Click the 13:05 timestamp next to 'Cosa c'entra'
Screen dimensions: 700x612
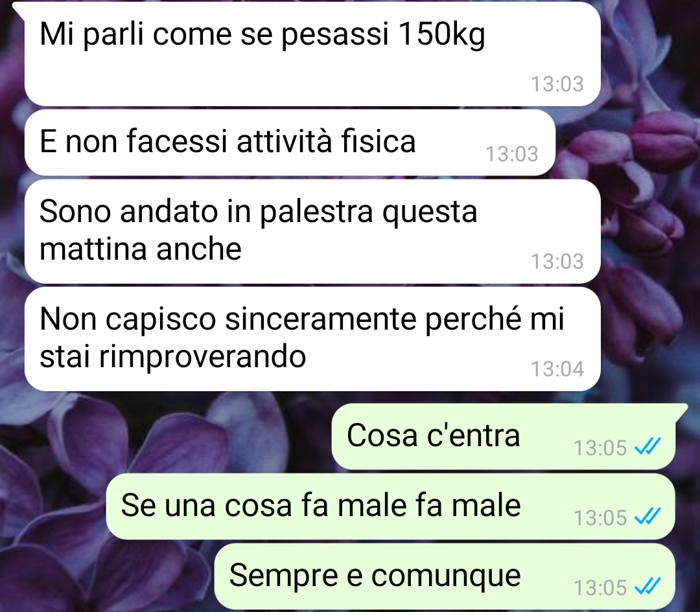[600, 448]
